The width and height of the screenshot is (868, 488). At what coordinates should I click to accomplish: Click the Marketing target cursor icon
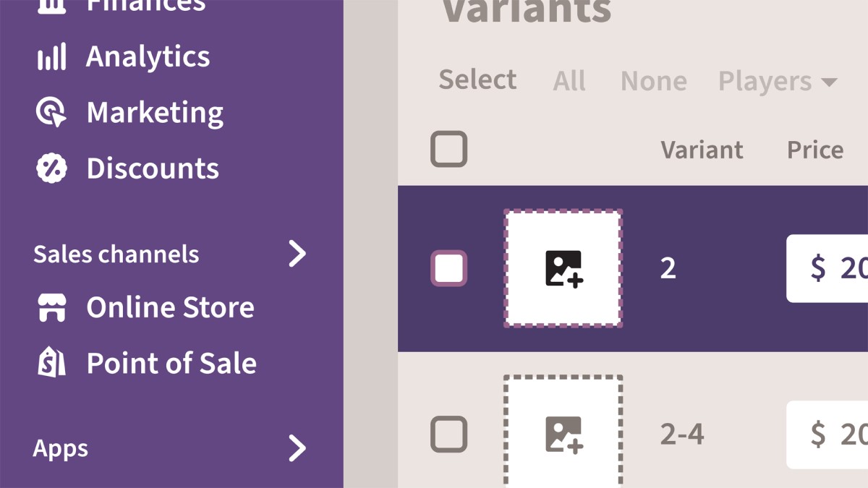[x=51, y=113]
